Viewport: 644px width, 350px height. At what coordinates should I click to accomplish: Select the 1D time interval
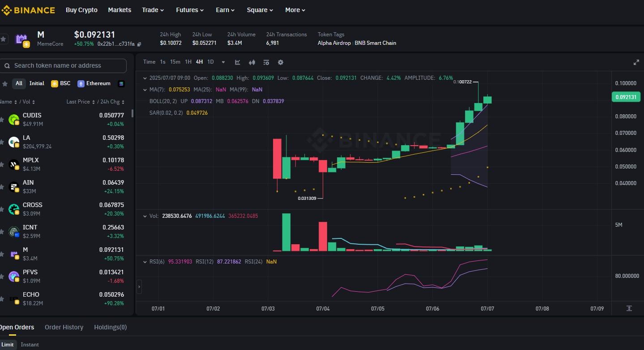pos(210,62)
